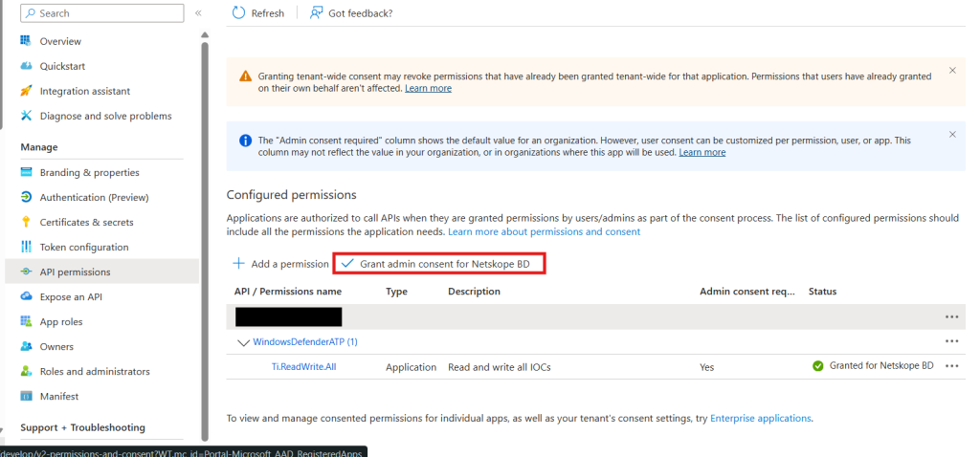
Task: Click the Quickstart cloud icon
Action: 26,66
